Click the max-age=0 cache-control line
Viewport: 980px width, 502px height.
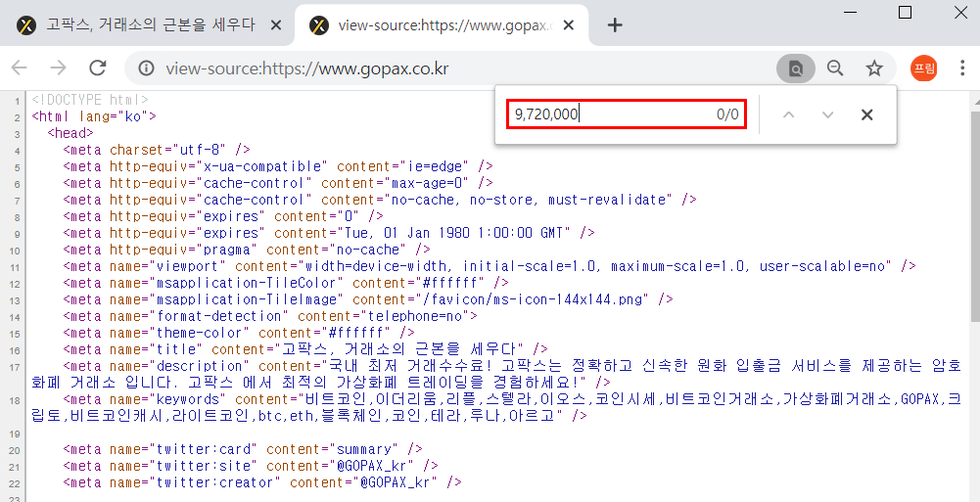click(x=277, y=183)
